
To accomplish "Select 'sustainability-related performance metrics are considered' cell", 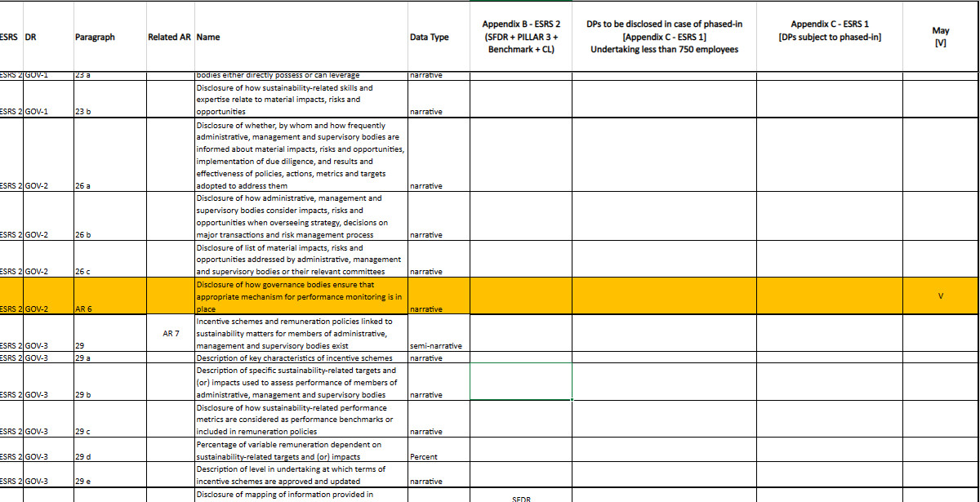I will 301,419.
